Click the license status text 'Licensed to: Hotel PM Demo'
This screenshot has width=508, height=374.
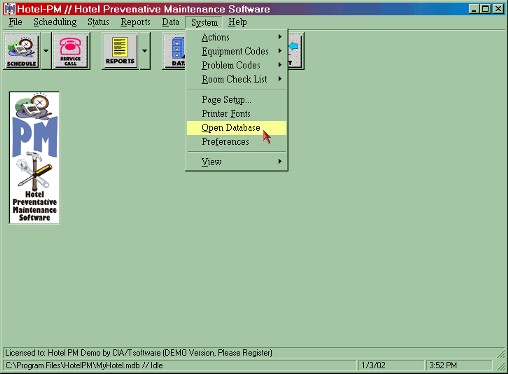coord(139,353)
